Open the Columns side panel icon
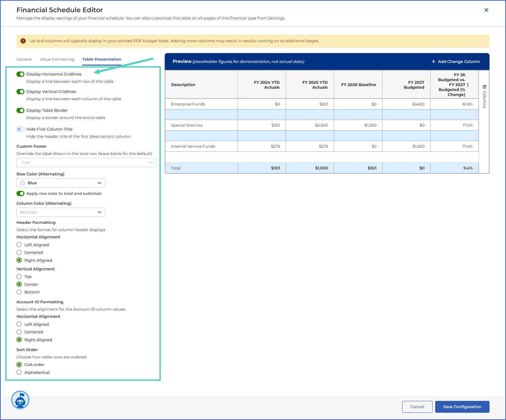The image size is (506, 420). 484,87
